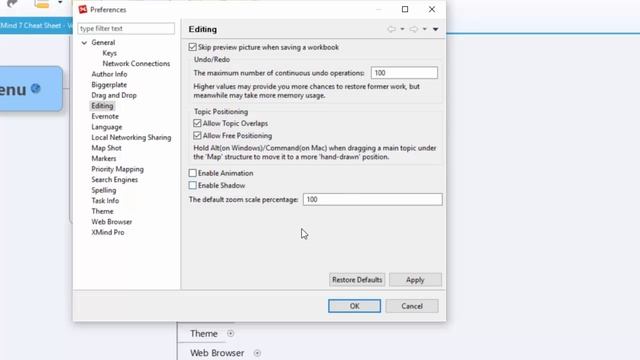Select Web Browser topic on the mind map
The width and height of the screenshot is (640, 360).
(217, 353)
